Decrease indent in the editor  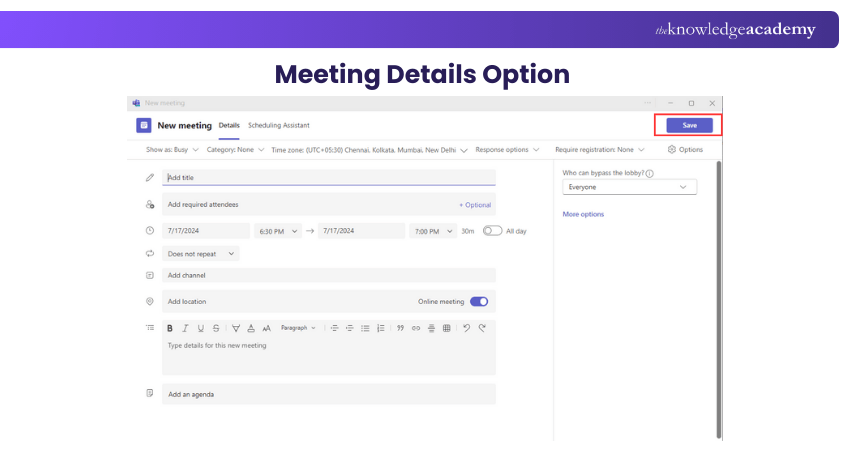tap(334, 328)
